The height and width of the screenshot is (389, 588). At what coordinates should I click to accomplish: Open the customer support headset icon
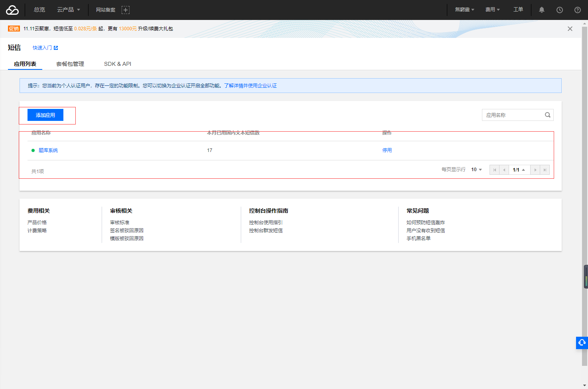tap(582, 343)
